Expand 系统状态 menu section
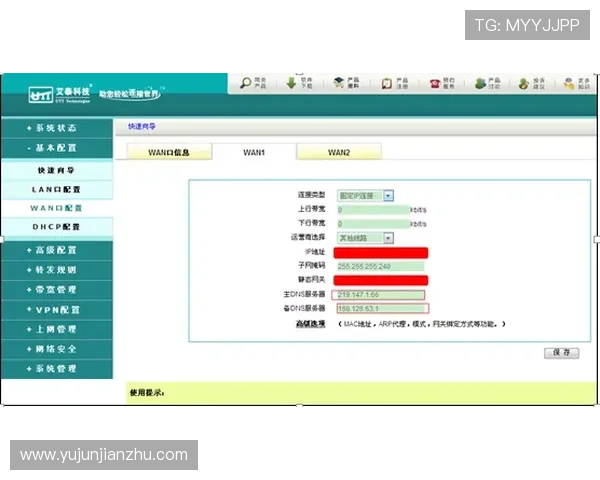 coord(57,128)
